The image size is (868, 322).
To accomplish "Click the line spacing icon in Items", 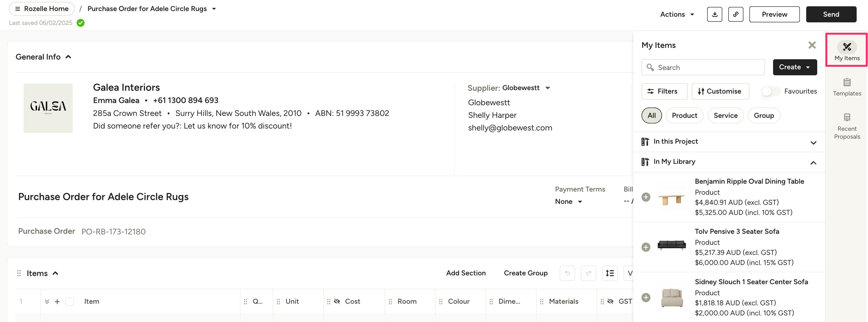I will click(x=610, y=273).
